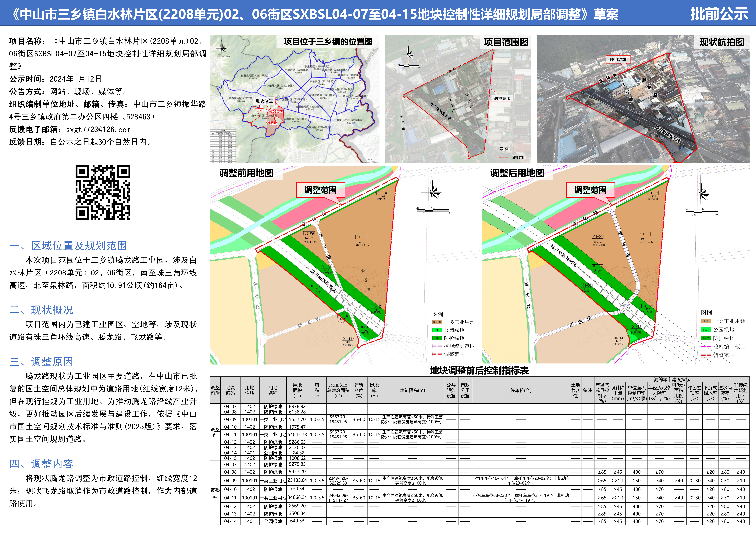Click the floor area cell 34042.08-119147.27
This screenshot has width=756, height=535.
[x=338, y=498]
